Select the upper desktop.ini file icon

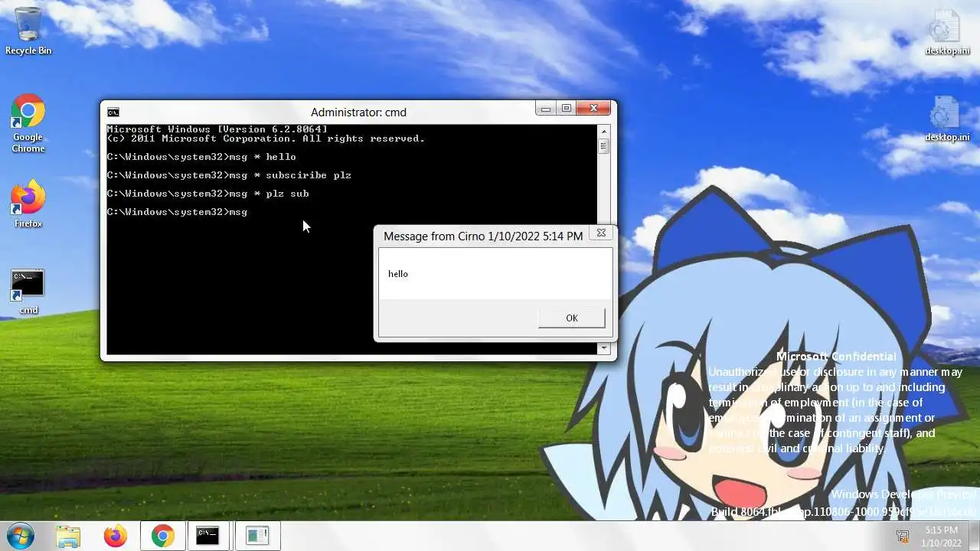(947, 32)
